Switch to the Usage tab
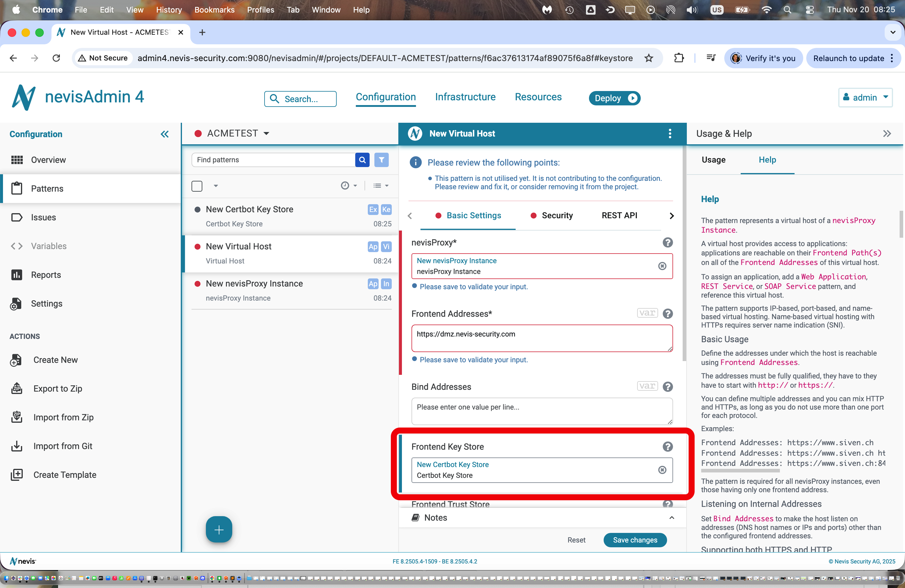 [713, 160]
